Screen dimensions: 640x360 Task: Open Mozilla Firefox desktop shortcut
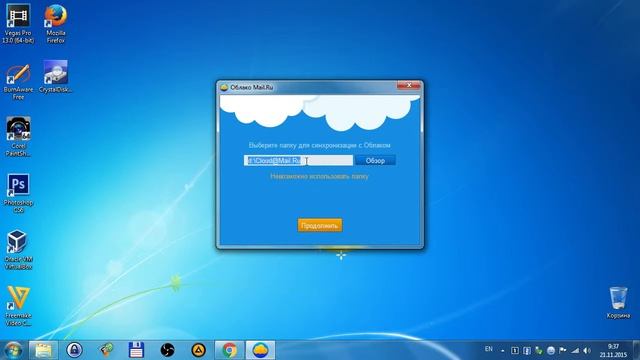(56, 23)
